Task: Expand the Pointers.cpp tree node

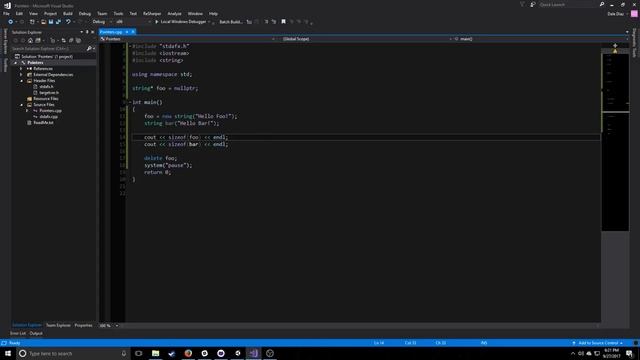Action: click(27, 111)
